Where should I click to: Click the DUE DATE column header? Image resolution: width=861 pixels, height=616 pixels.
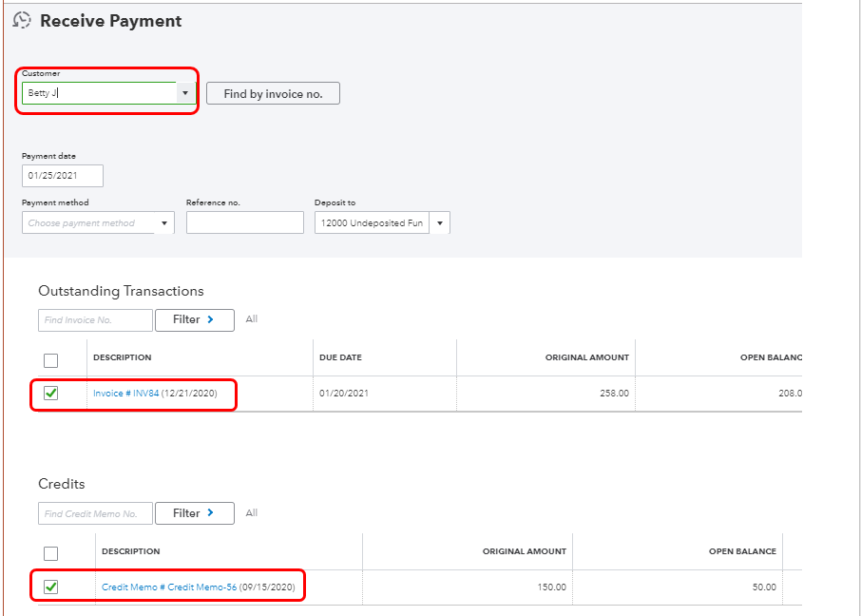(x=341, y=358)
